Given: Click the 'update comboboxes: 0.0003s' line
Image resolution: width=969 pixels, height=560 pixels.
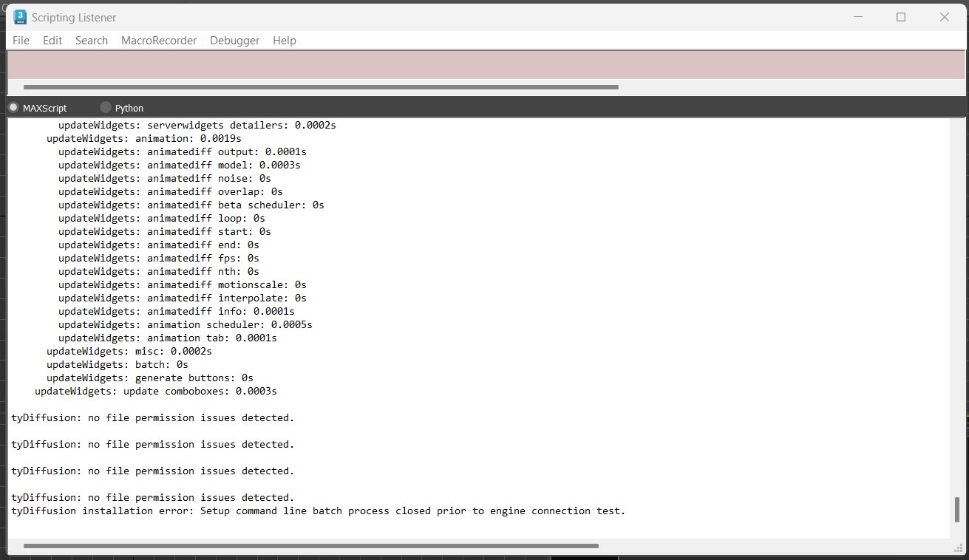Looking at the screenshot, I should [x=156, y=392].
